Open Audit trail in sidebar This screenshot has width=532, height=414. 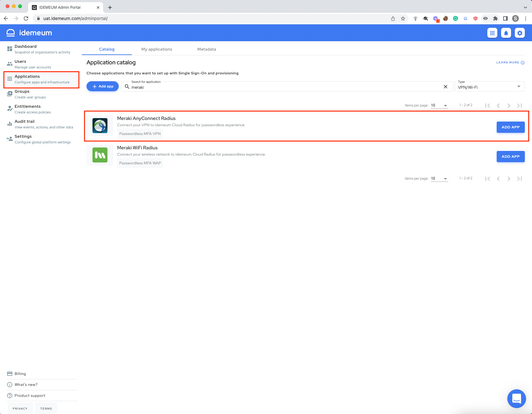tap(41, 124)
